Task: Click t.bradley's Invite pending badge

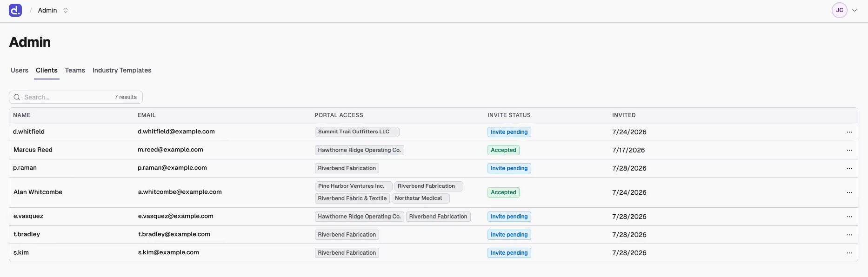Action: [x=509, y=235]
